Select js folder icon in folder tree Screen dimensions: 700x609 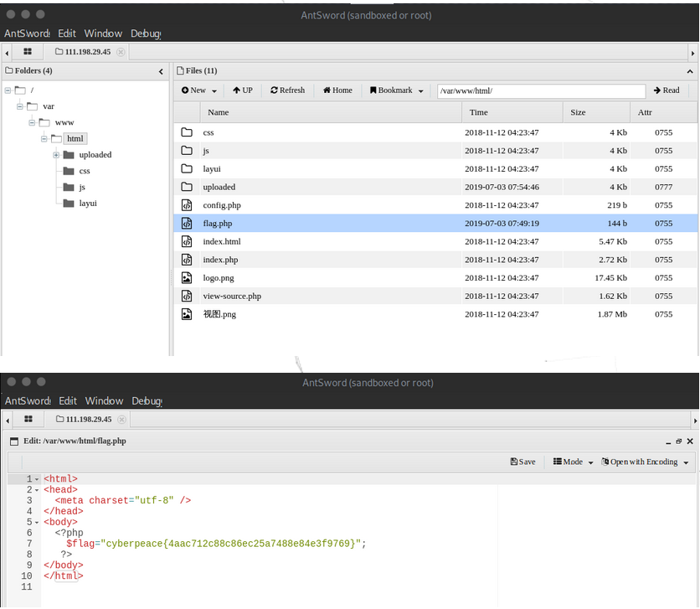point(69,187)
